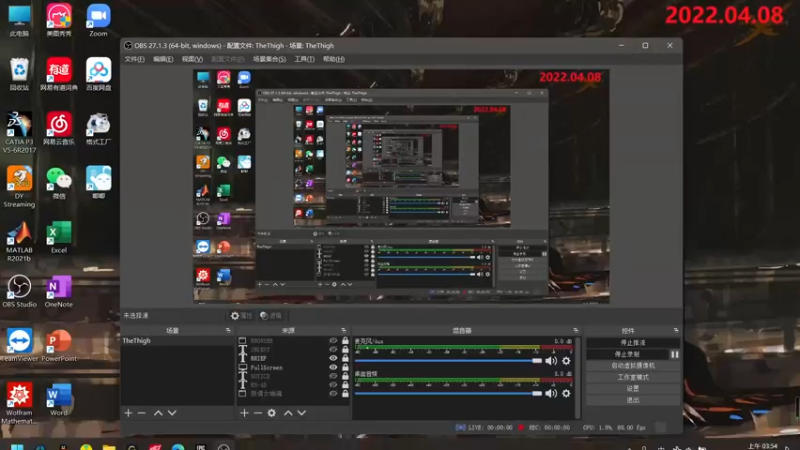Screen dimensions: 800x450
Task: Click the 停止推流 stop streaming button
Action: coord(633,342)
